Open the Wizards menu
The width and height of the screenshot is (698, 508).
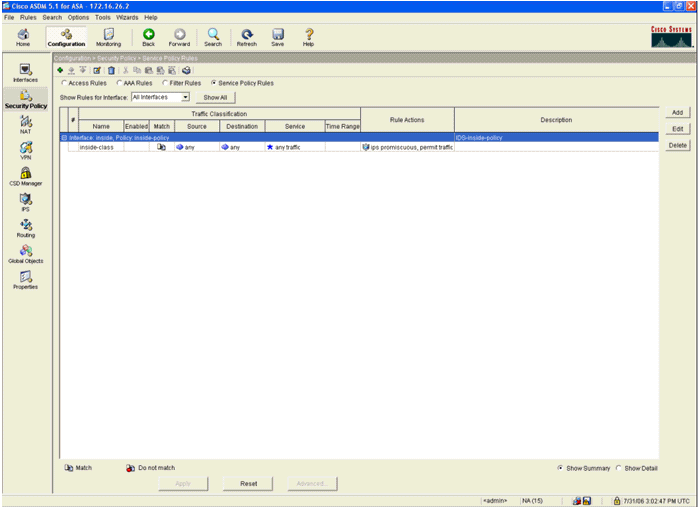tap(127, 17)
